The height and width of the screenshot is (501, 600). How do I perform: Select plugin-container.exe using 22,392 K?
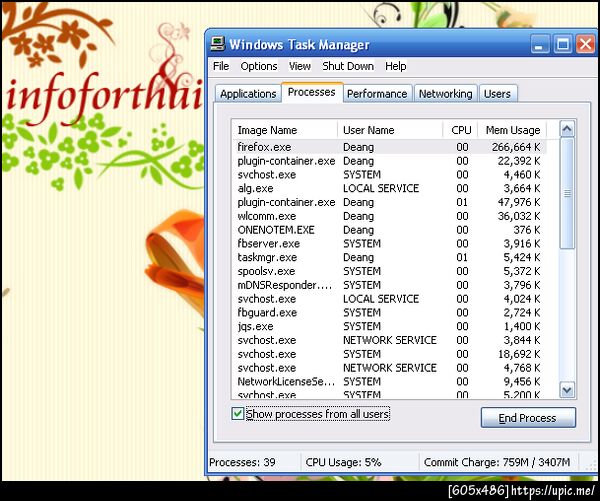[390, 161]
